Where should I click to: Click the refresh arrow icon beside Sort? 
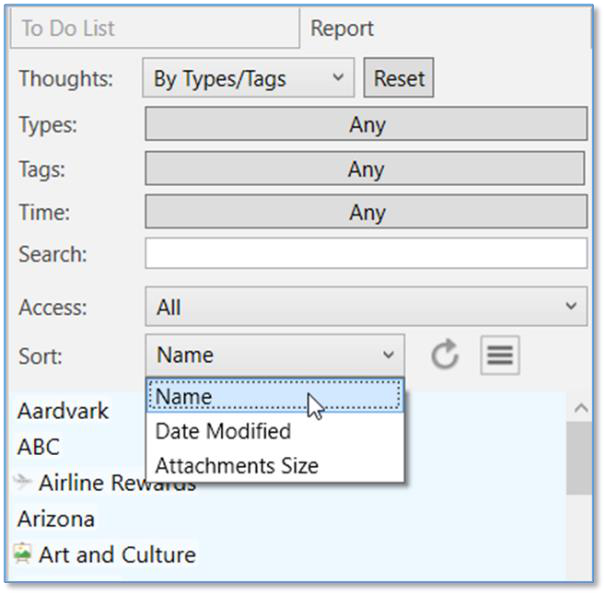coord(445,355)
